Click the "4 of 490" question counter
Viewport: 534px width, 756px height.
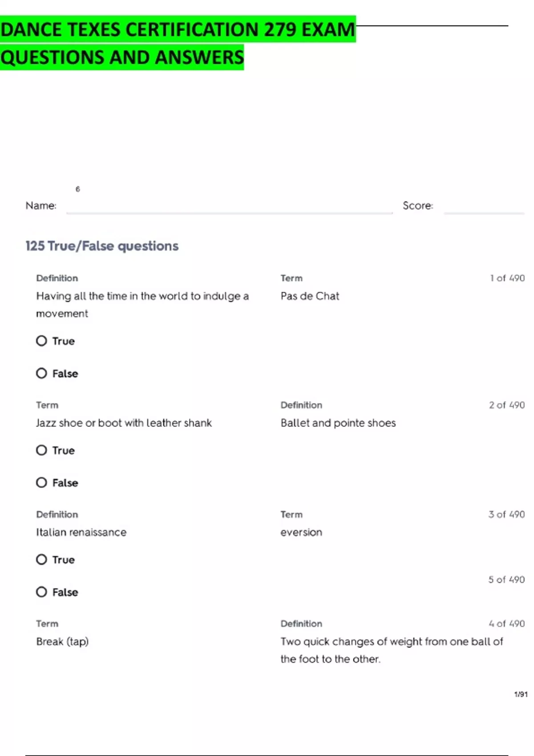coord(506,624)
